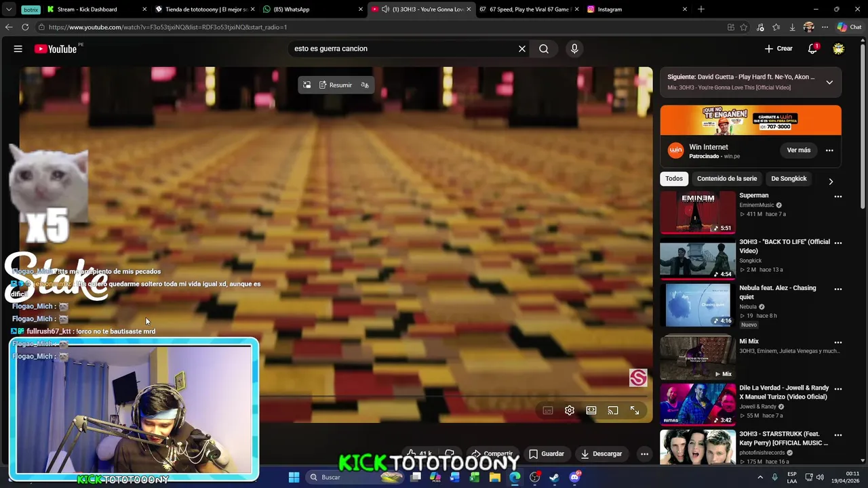Share the video with Compartir
868x488 pixels.
pos(492,454)
